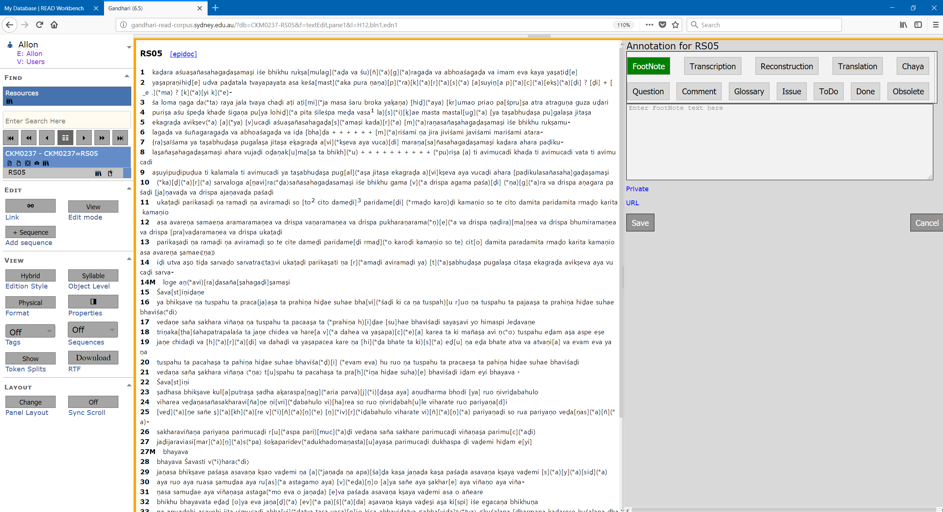Image resolution: width=943 pixels, height=512 pixels.
Task: Select the Translation annotation type
Action: pyautogui.click(x=857, y=66)
